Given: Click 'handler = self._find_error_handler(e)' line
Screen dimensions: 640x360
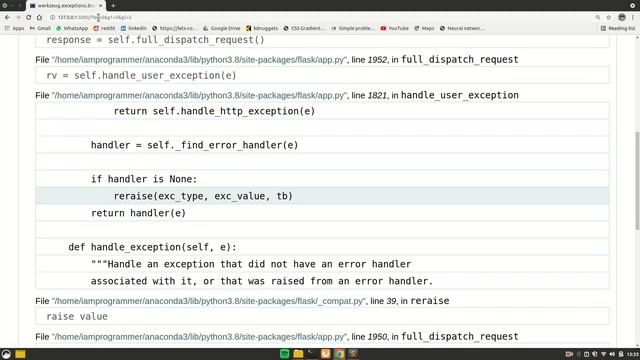Looking at the screenshot, I should 322,145.
